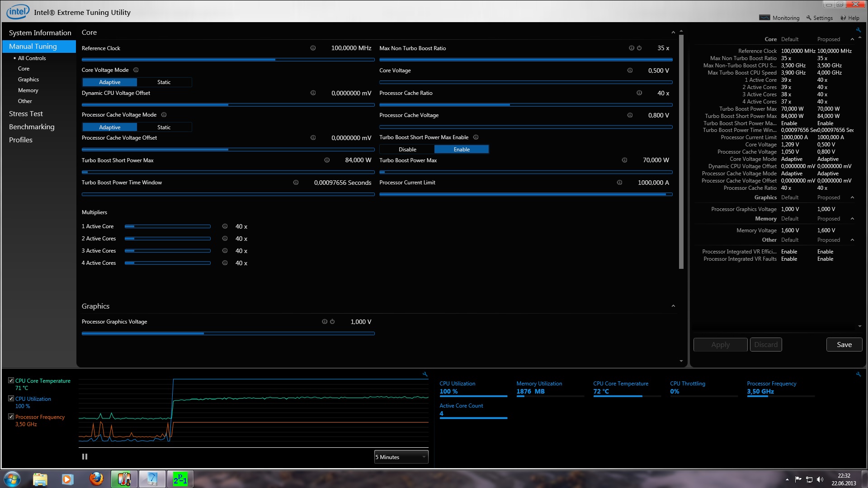The image size is (868, 488).
Task: Open the 5 Minutes time range dropdown
Action: pos(401,457)
